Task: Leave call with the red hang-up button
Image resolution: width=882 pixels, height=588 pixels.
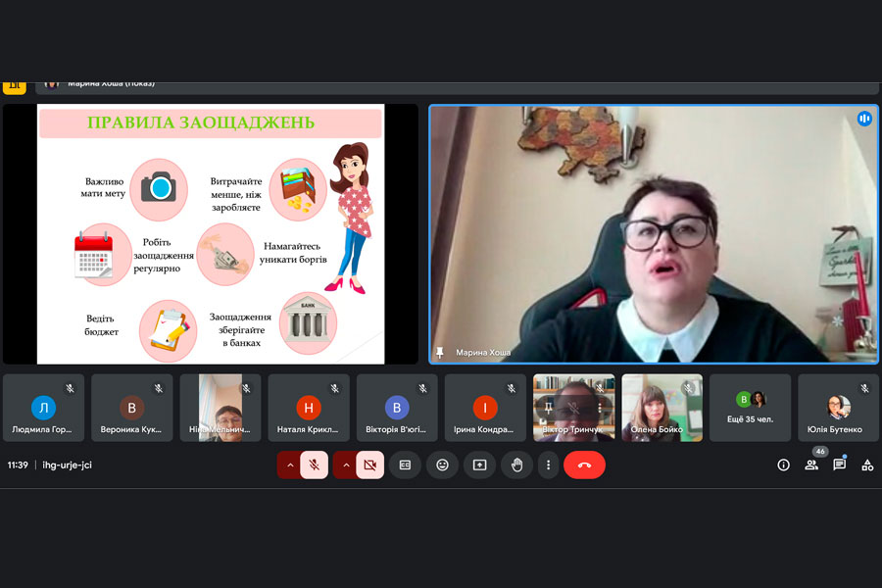Action: [x=584, y=465]
